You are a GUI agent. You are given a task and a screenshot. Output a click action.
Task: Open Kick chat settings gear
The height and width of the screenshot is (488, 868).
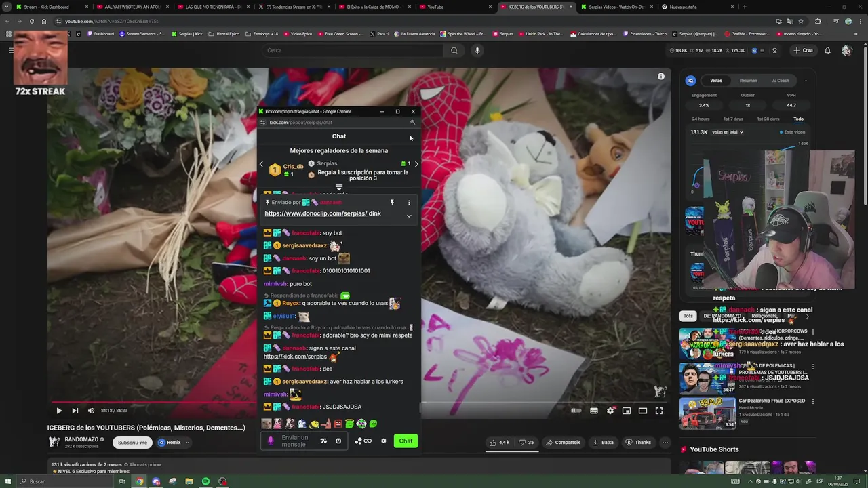(x=384, y=441)
